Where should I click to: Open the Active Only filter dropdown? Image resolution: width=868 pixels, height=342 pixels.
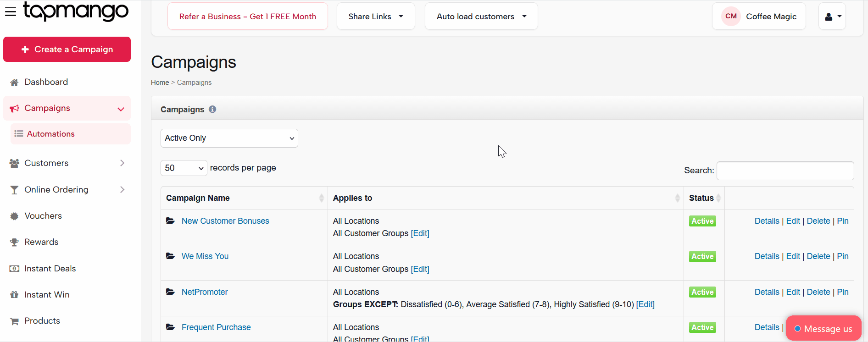click(229, 138)
